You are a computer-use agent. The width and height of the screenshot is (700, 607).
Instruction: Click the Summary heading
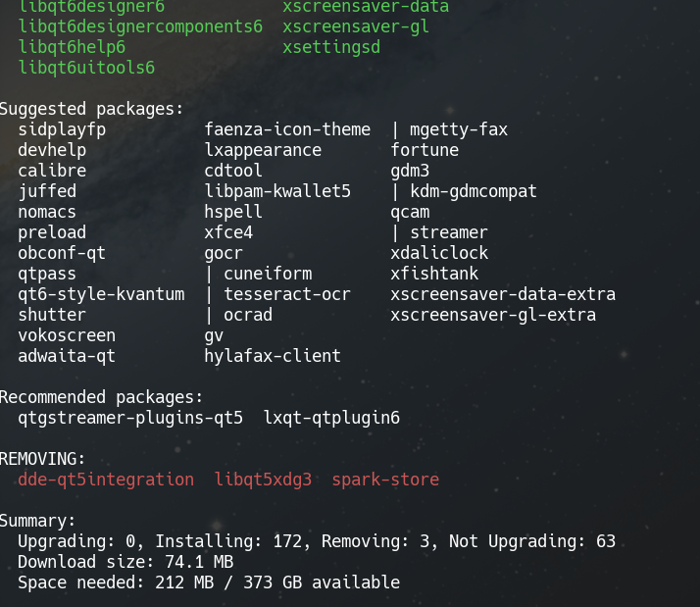click(x=37, y=521)
